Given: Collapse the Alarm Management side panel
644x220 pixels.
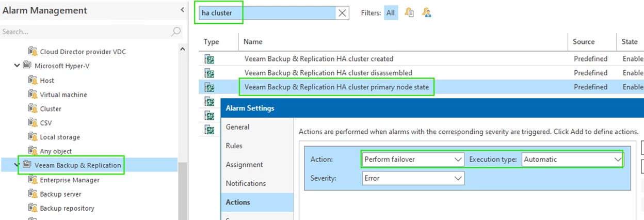Looking at the screenshot, I should [x=182, y=10].
